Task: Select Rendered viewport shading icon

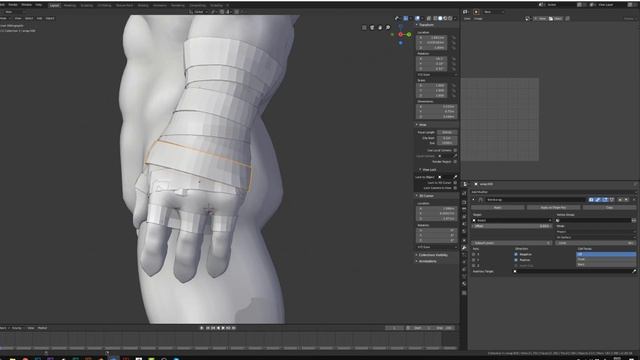Action: click(450, 18)
